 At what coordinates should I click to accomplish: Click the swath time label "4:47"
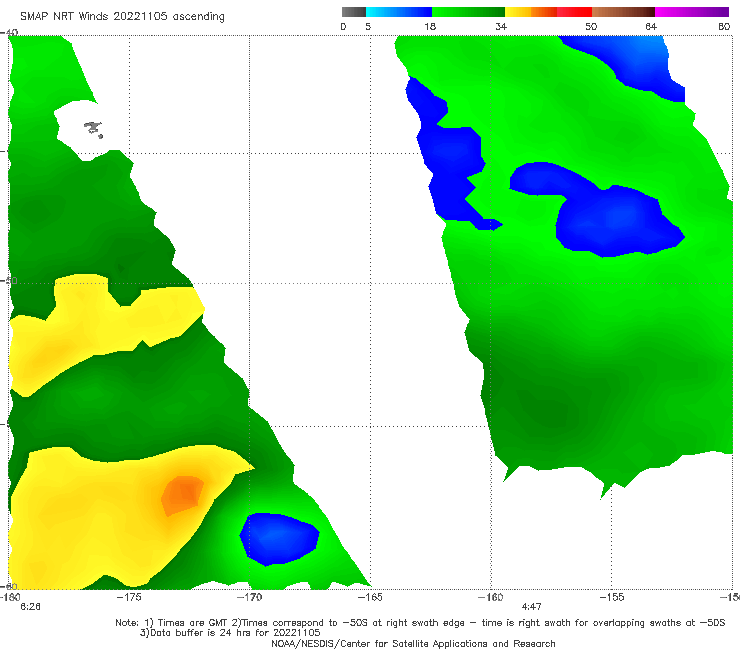point(531,607)
